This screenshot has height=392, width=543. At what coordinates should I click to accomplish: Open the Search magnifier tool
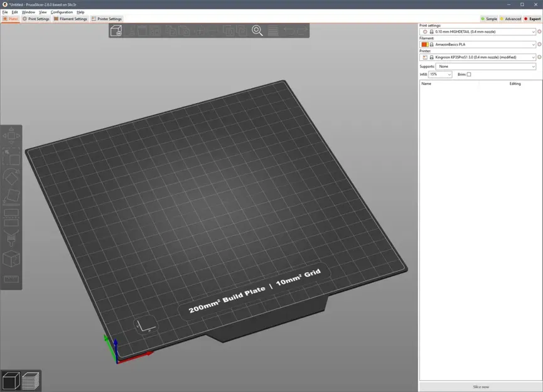[x=257, y=31]
